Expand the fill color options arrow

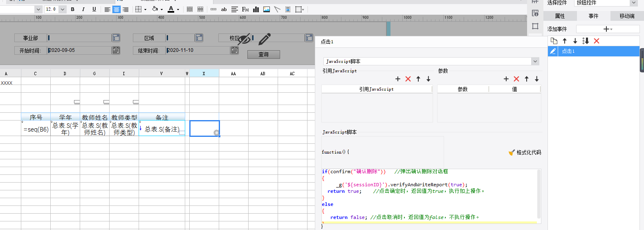162,9
